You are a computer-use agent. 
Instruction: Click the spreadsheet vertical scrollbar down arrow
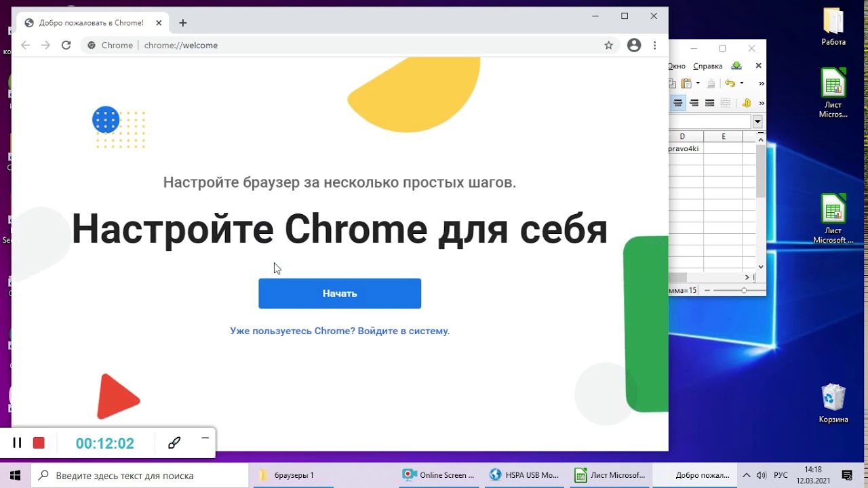click(x=761, y=267)
